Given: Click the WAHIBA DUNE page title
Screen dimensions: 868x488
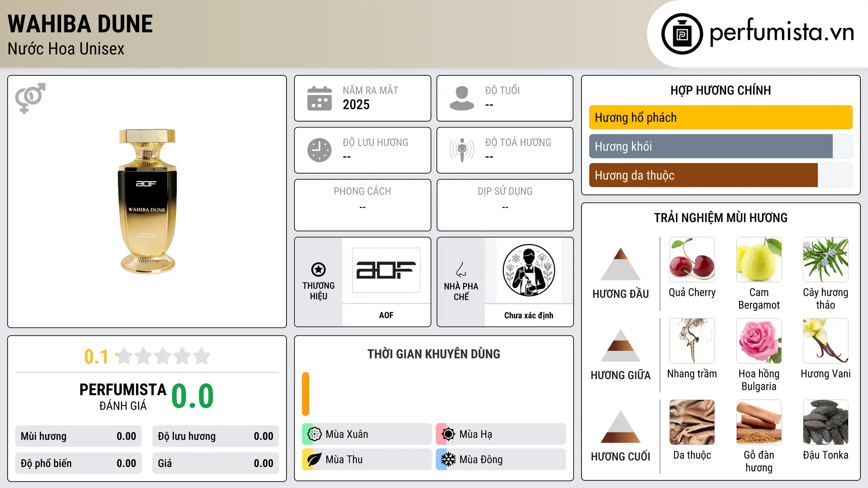Looking at the screenshot, I should tap(80, 24).
